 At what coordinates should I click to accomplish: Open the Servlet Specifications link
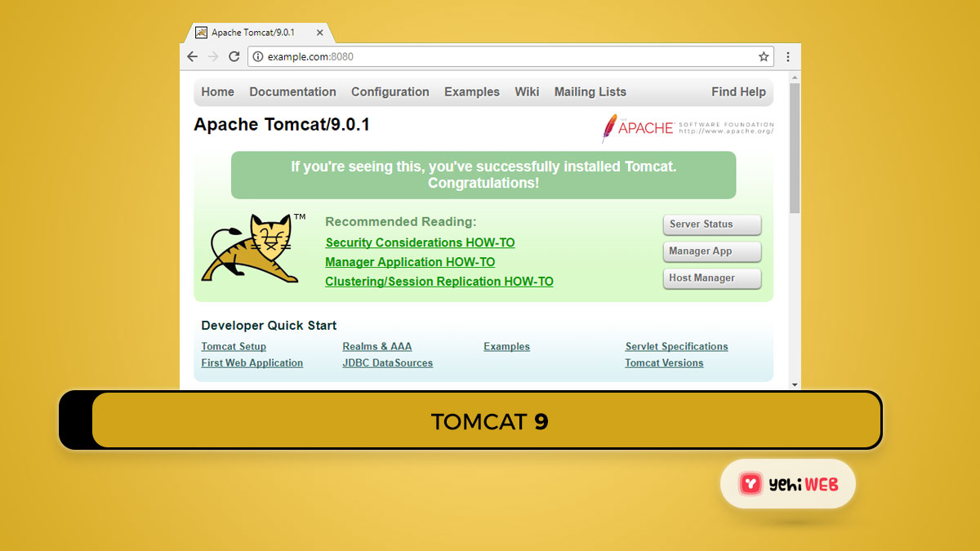click(676, 346)
